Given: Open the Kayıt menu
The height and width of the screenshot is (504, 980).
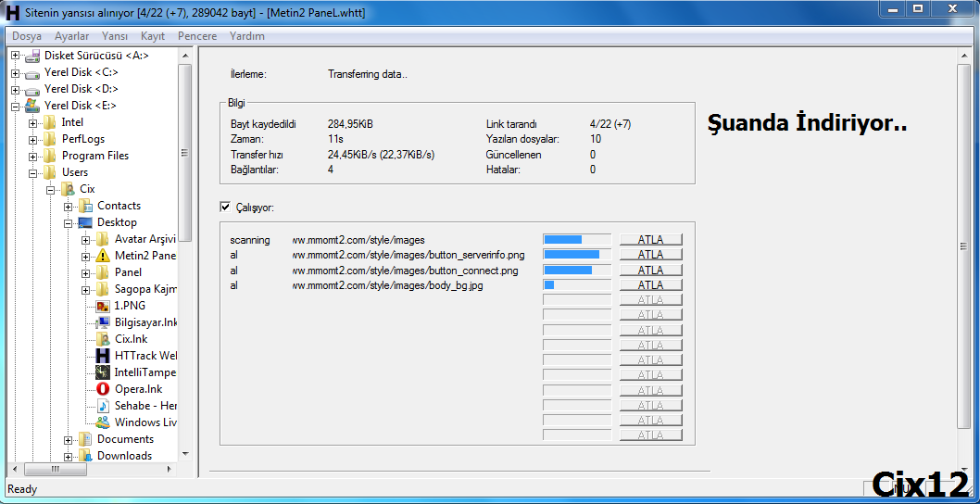Looking at the screenshot, I should [153, 36].
